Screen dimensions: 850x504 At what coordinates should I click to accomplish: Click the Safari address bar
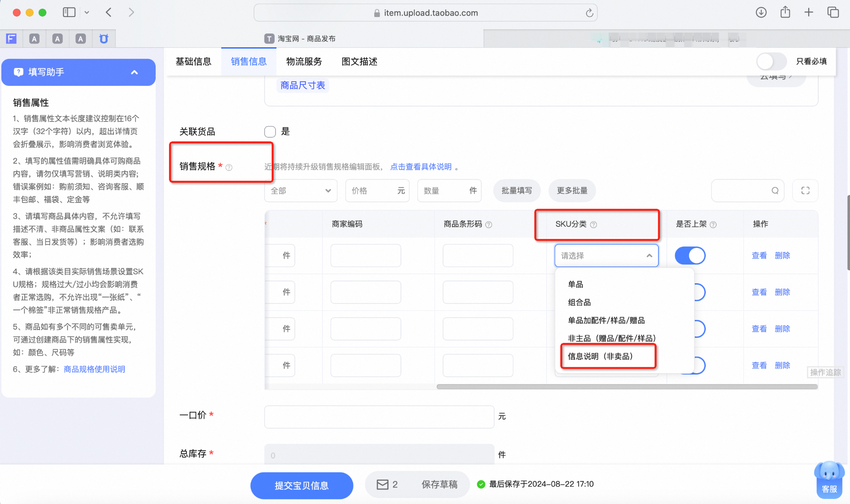(425, 13)
